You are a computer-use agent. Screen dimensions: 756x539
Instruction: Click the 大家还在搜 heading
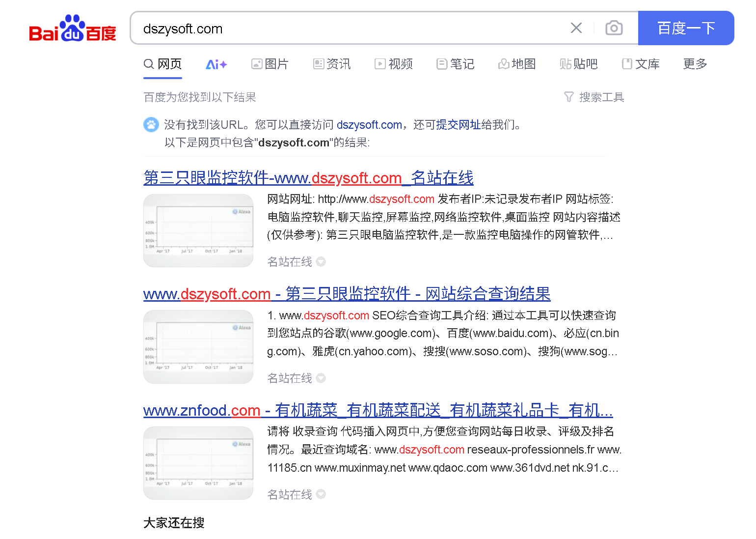(174, 523)
